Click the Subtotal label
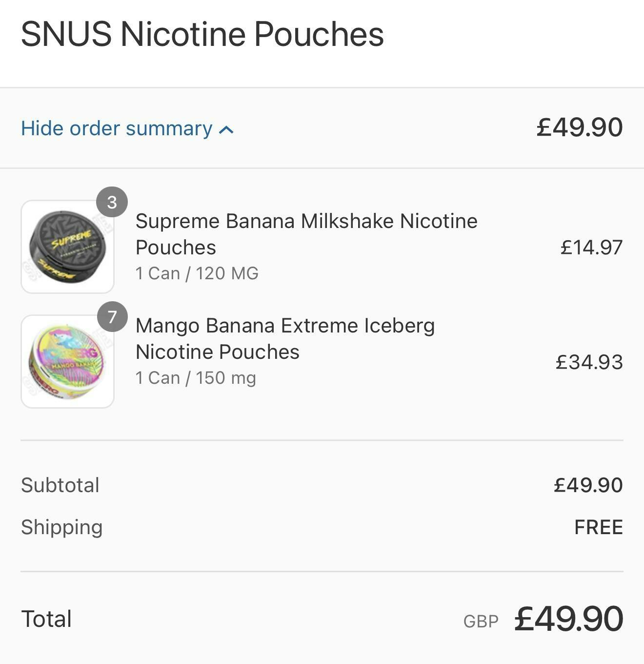644x664 pixels. [x=60, y=485]
